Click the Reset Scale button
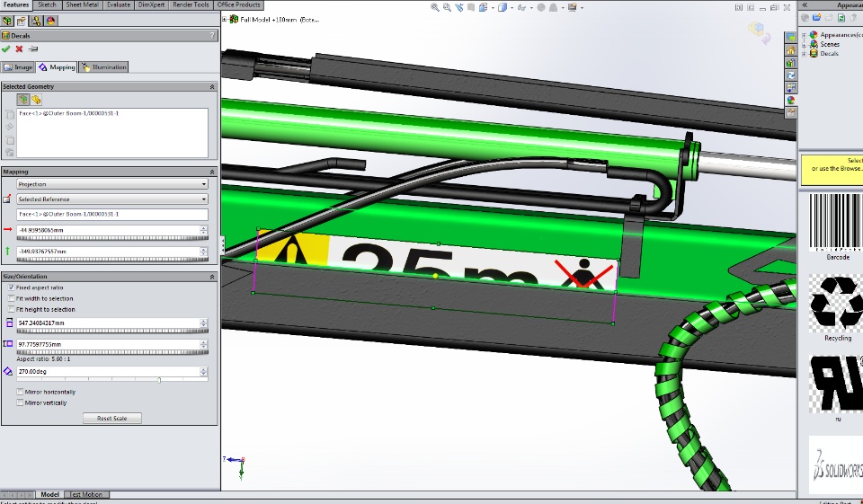 tap(112, 418)
